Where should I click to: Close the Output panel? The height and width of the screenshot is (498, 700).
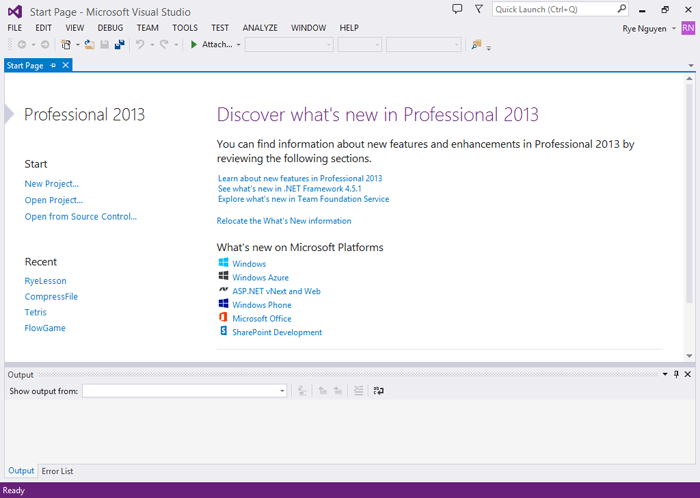pos(688,374)
